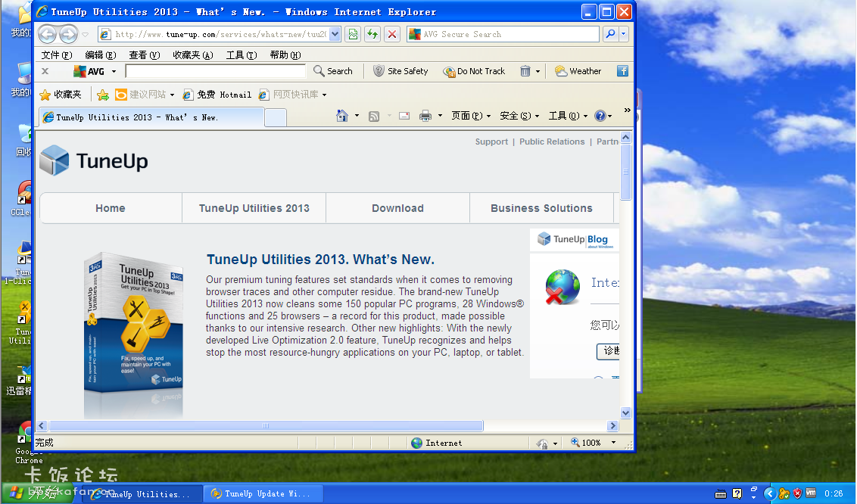Click the Facebook icon on AVG toolbar
Image resolution: width=857 pixels, height=504 pixels.
622,72
